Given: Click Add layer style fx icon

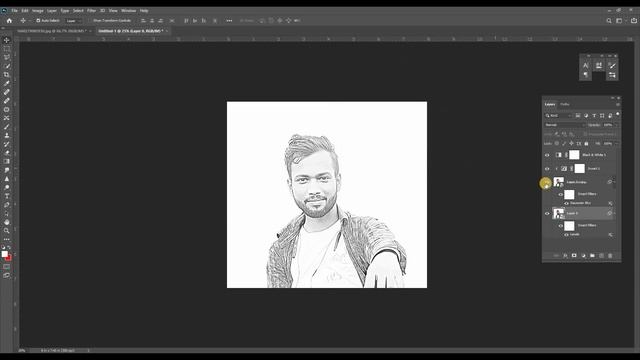Looking at the screenshot, I should pyautogui.click(x=565, y=256).
